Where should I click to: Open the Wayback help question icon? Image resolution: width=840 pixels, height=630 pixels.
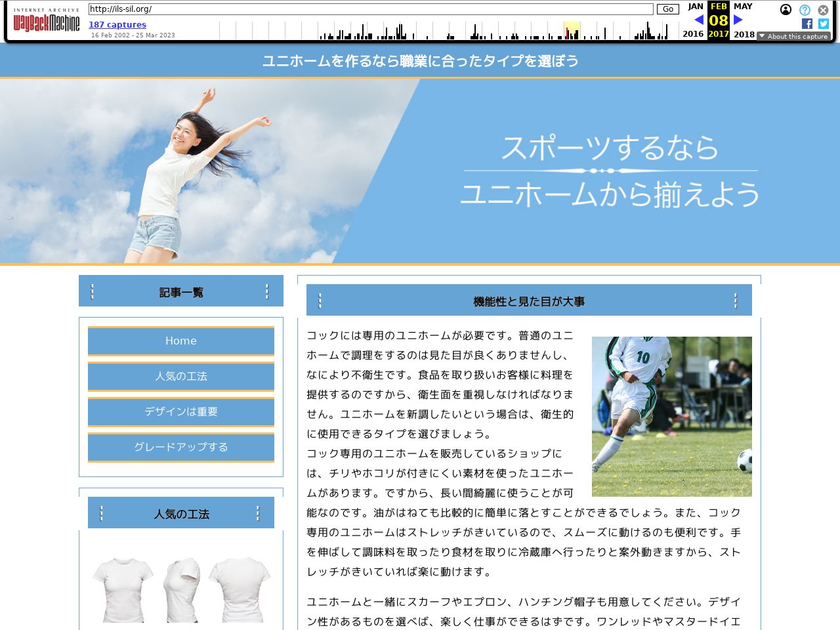[x=805, y=10]
